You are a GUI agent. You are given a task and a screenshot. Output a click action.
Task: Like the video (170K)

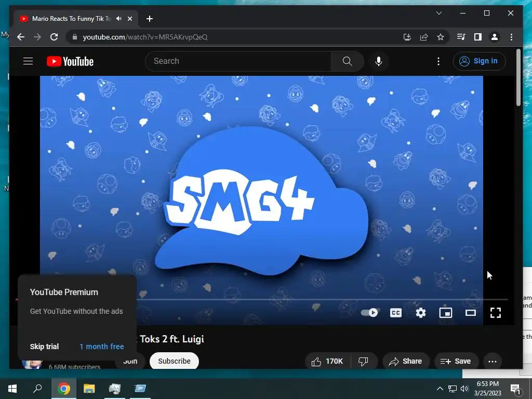[327, 362]
